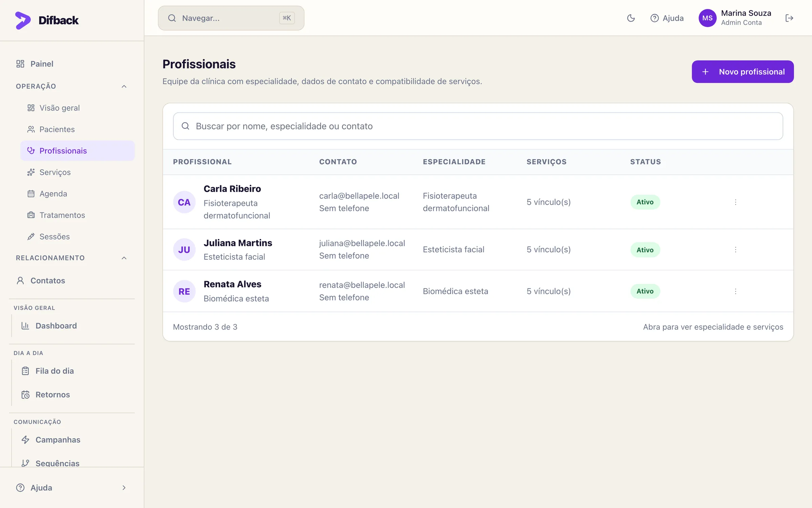Click the JU avatar of Juliana Martins
The height and width of the screenshot is (508, 812).
pos(184,250)
